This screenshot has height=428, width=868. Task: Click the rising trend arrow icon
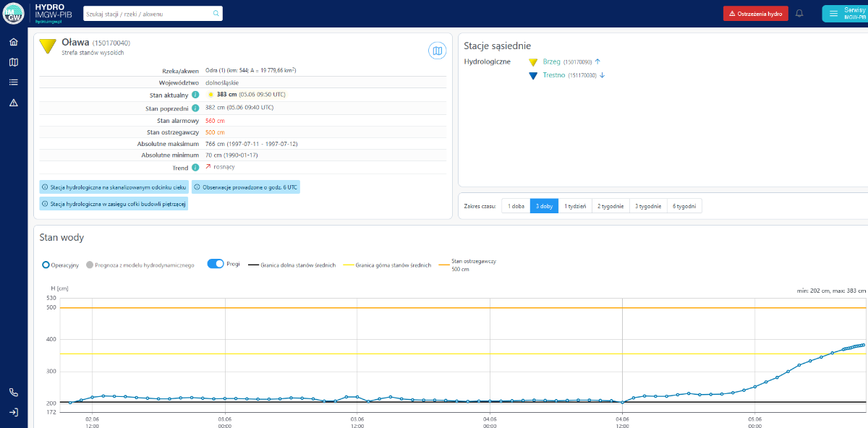208,167
